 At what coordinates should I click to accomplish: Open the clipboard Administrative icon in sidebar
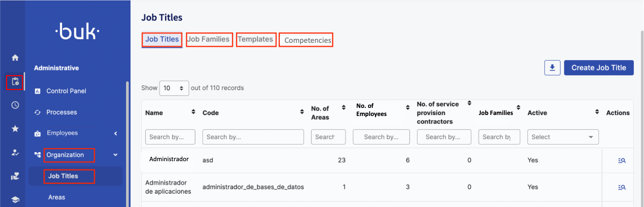(15, 82)
